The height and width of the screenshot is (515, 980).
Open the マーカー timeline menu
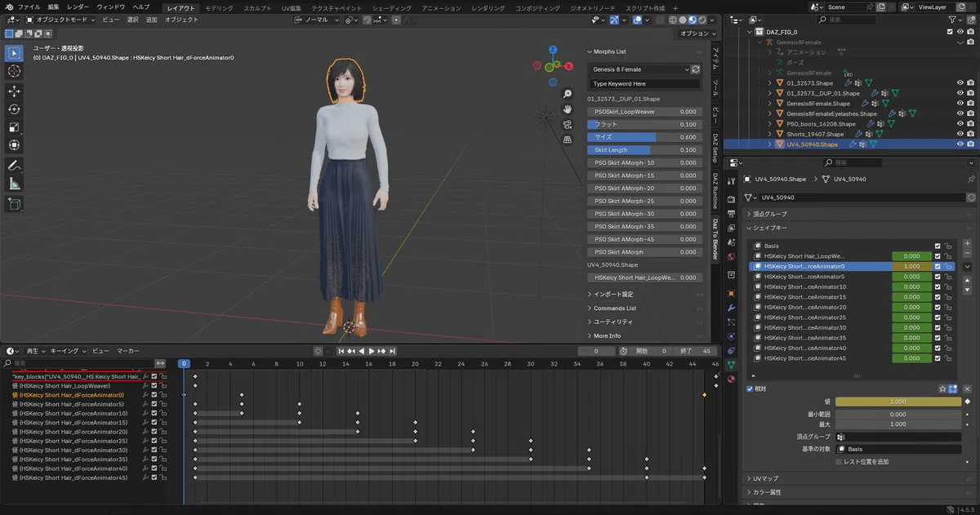(127, 351)
